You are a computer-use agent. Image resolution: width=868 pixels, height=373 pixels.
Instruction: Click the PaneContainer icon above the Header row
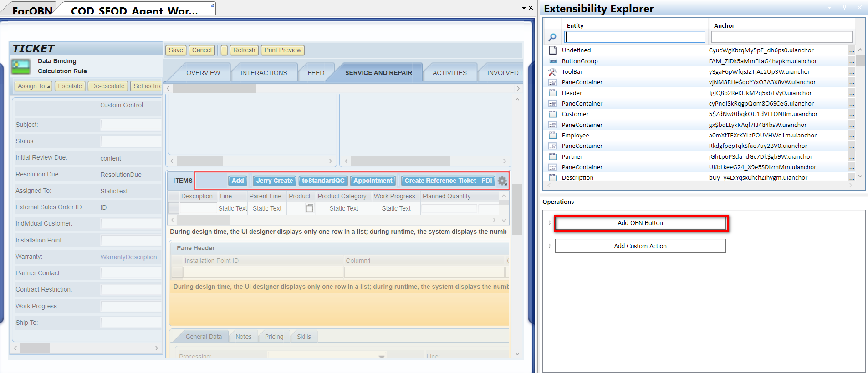(552, 82)
